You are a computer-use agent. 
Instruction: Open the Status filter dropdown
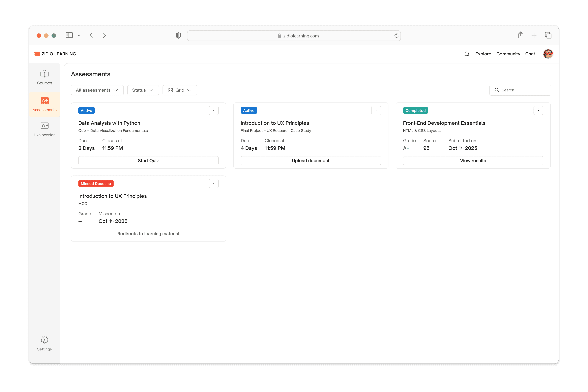click(x=143, y=90)
